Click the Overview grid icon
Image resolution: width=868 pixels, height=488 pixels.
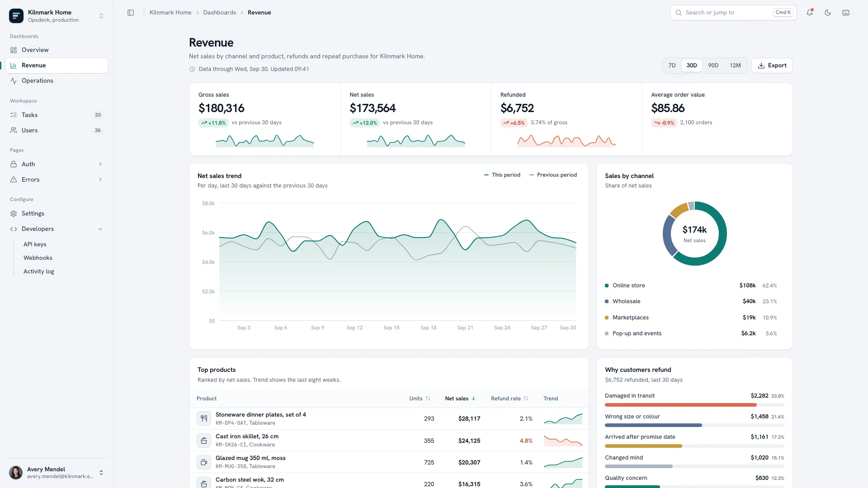click(x=14, y=50)
